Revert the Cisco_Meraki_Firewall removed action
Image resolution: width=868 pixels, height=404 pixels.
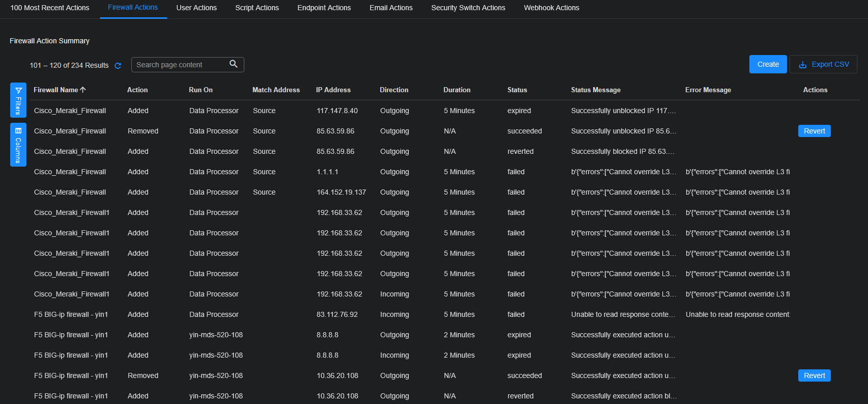coord(814,131)
